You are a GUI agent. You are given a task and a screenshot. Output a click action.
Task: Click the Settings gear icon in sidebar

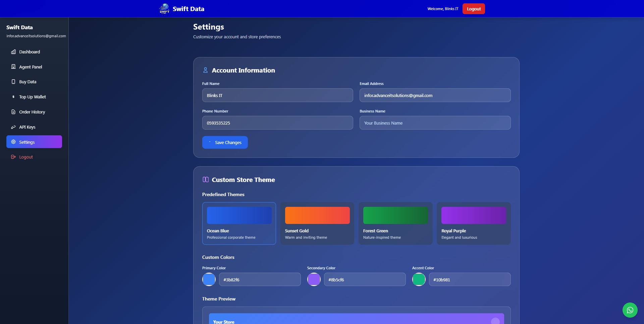pos(13,142)
